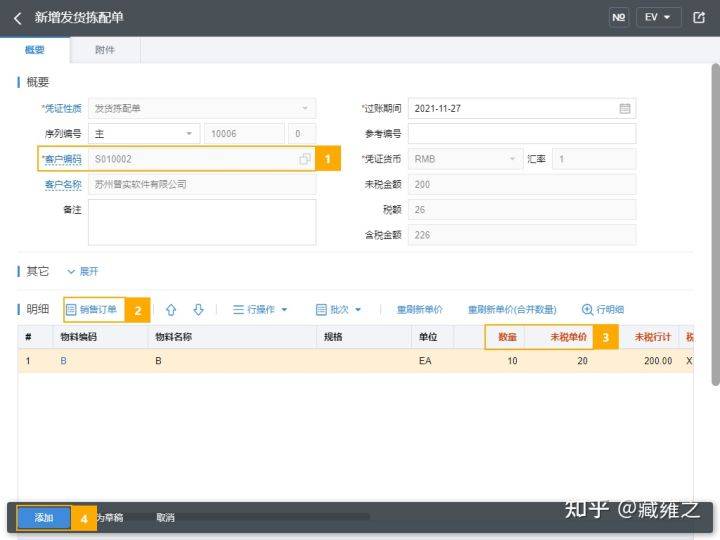Click material code link B in table
720x540 pixels.
[64, 360]
